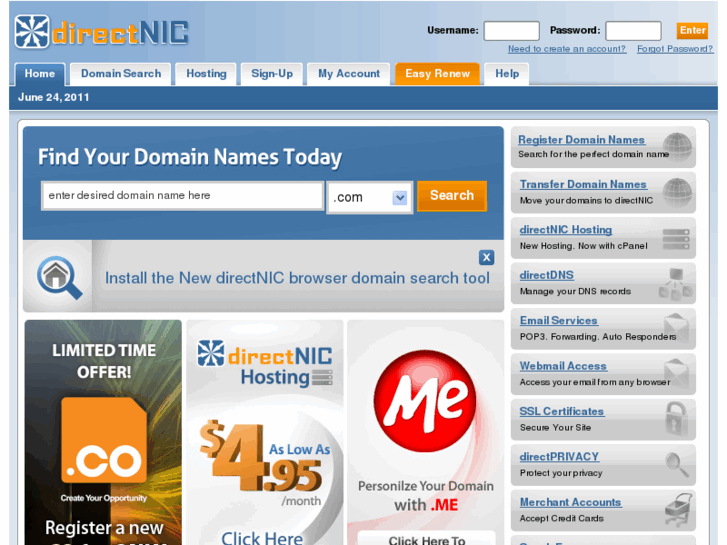Screen dimensions: 727x545
Task: Open the Help tab
Action: click(507, 74)
